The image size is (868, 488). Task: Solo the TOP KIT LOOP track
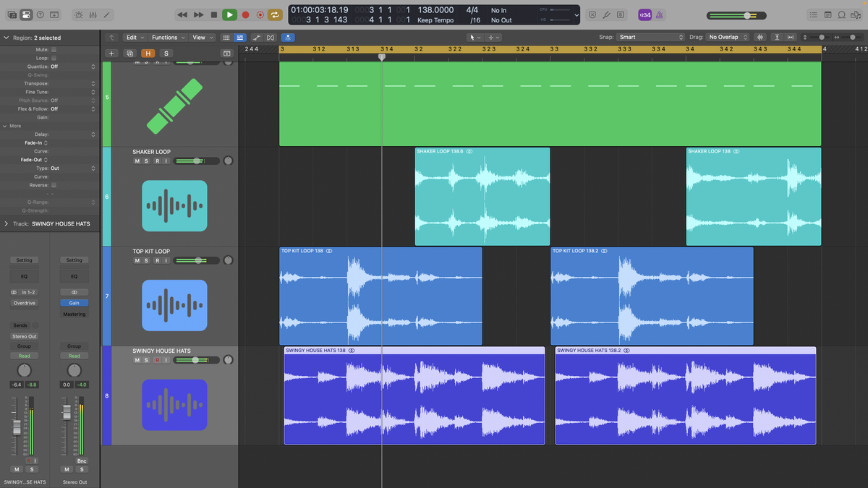(146, 260)
